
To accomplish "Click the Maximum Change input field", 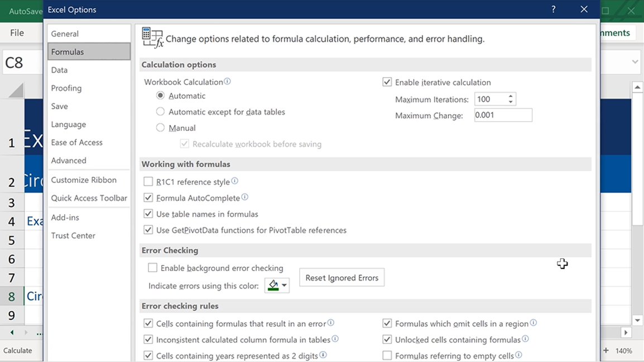I will (x=502, y=115).
